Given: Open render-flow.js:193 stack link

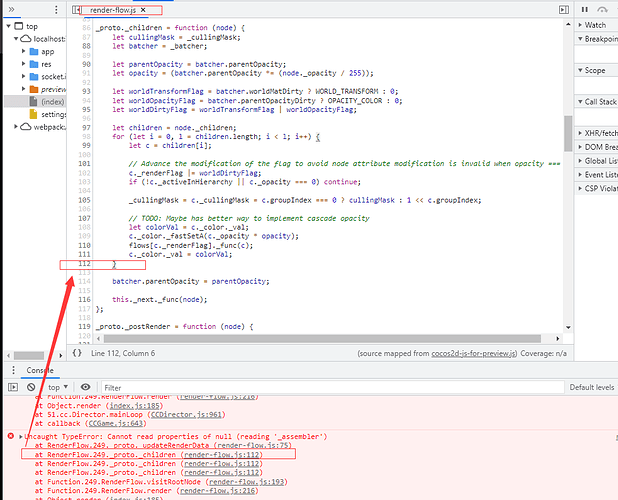Looking at the screenshot, I should point(246,481).
